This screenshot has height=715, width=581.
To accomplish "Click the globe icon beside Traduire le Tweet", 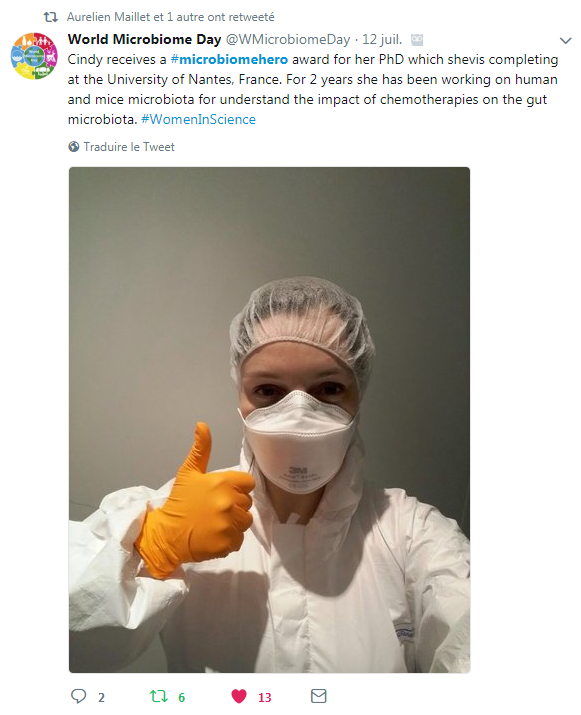I will (x=73, y=147).
